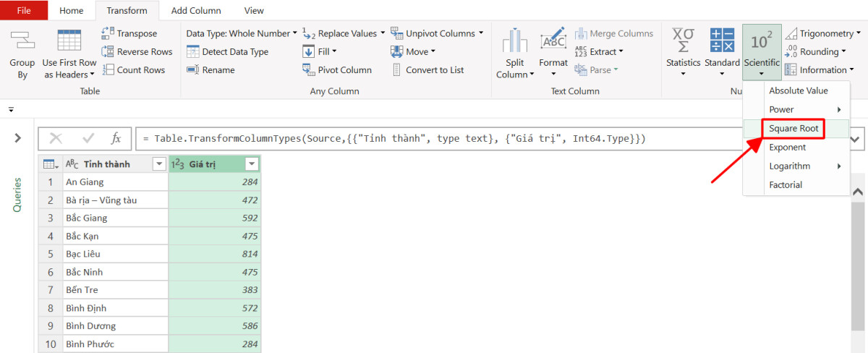This screenshot has height=353, width=868.
Task: Open the View tab
Action: (x=254, y=10)
